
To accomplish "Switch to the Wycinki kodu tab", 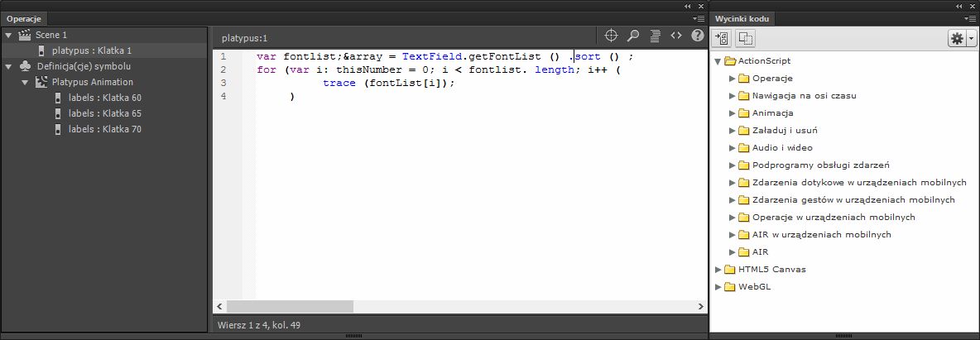I will (742, 19).
